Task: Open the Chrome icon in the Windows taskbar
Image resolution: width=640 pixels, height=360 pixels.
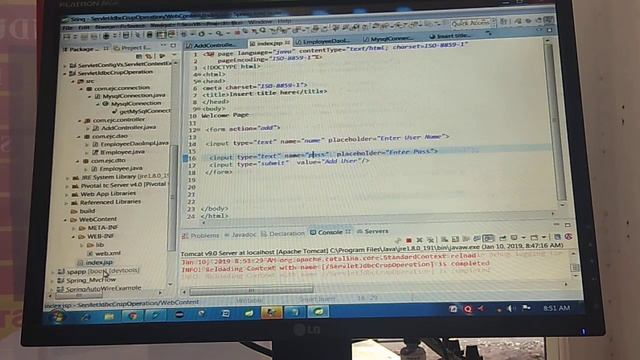Action: coord(132,316)
